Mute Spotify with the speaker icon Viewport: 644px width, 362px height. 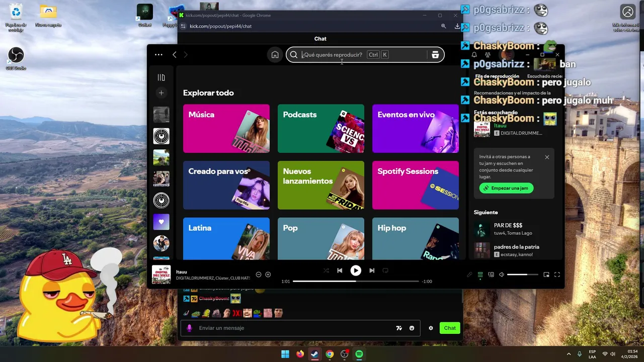click(x=502, y=275)
